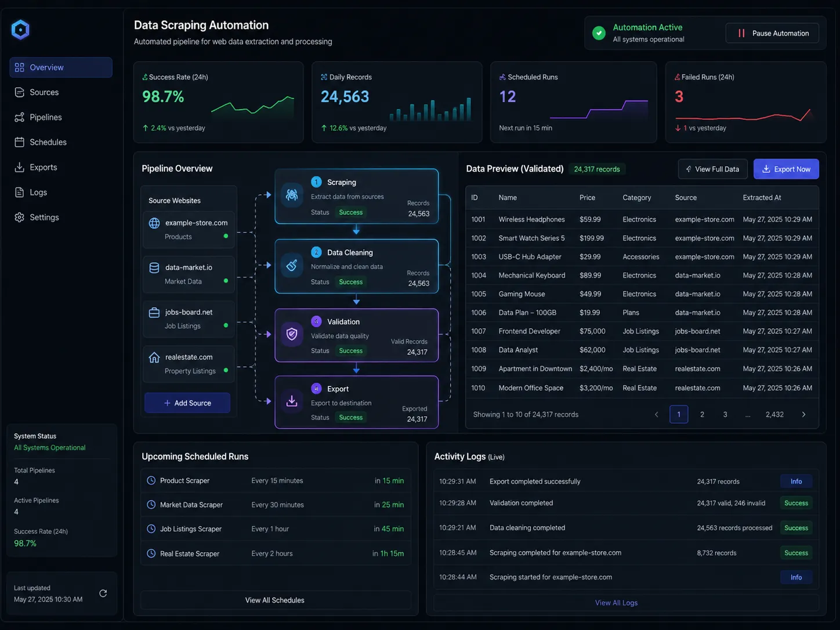
Task: Click the Success status of Export stage
Action: 351,418
